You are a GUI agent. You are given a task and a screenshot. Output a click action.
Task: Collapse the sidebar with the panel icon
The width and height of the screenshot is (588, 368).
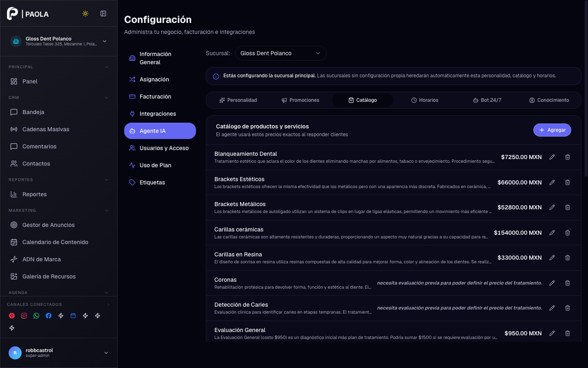click(x=103, y=13)
